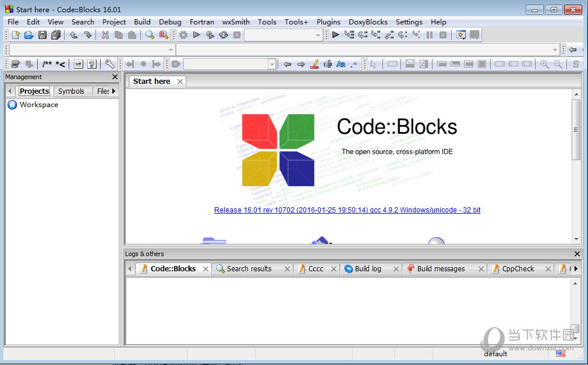The width and height of the screenshot is (588, 365).
Task: Click the New file toolbar icon
Action: (x=16, y=35)
